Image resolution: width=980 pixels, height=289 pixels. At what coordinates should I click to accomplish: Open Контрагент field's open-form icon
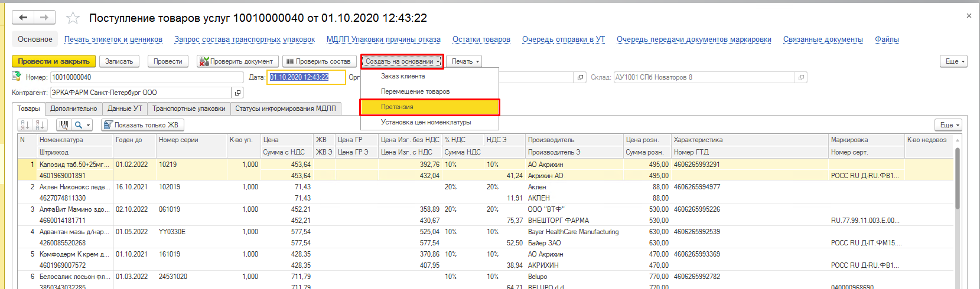pos(238,93)
